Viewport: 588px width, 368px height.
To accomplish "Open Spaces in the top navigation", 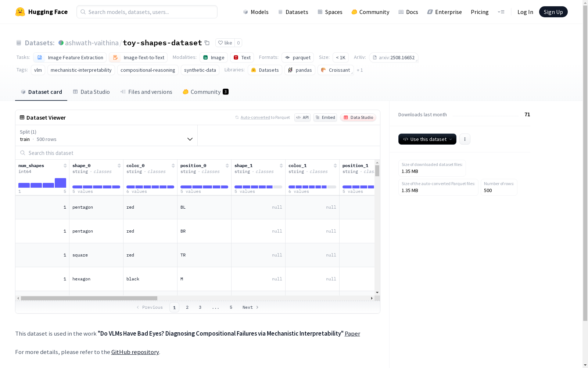I will click(x=330, y=12).
